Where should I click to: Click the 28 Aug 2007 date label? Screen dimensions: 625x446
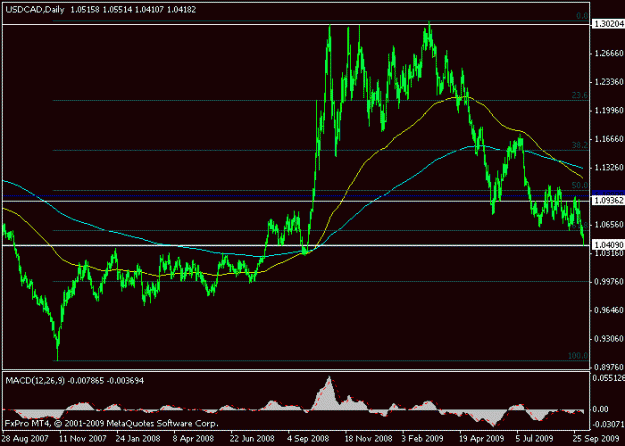(25, 438)
